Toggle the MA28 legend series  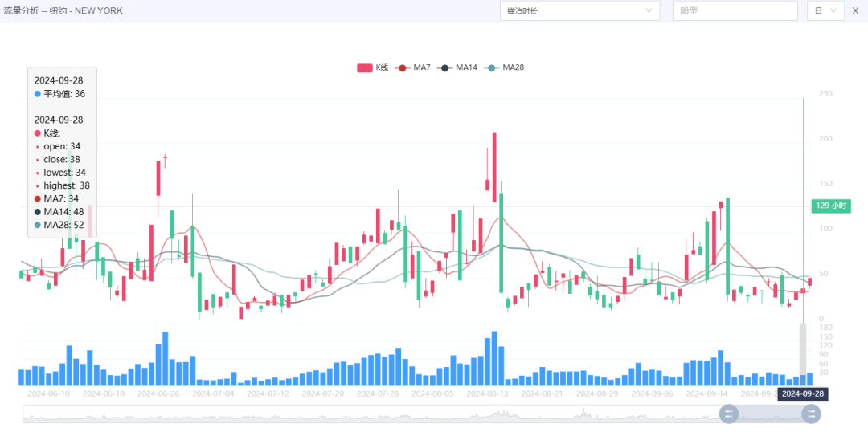[x=504, y=67]
